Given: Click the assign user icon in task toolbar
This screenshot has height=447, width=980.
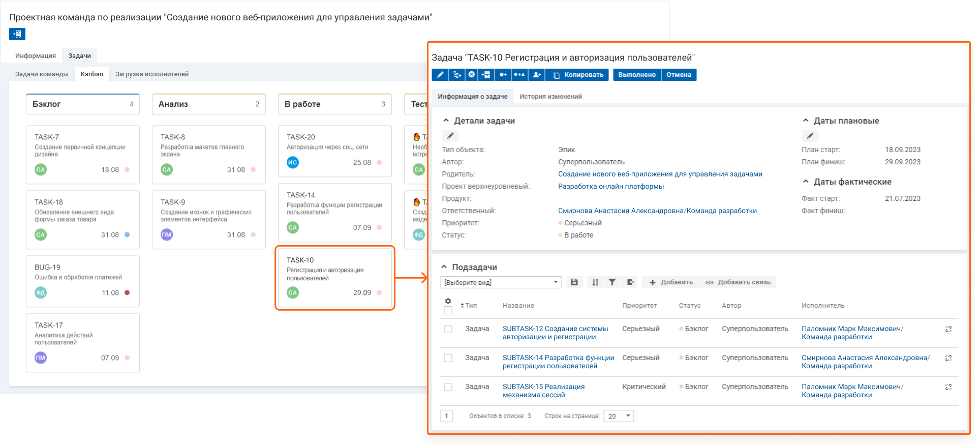Looking at the screenshot, I should click(537, 75).
